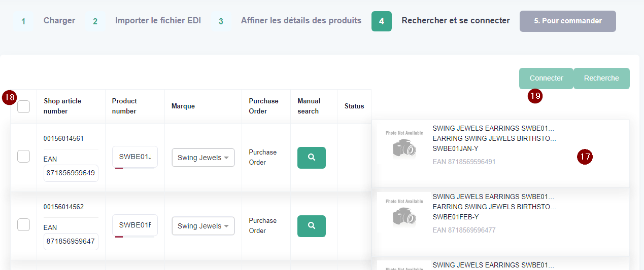Click the EAN input field of article 00156014561
This screenshot has width=644, height=270.
tap(71, 173)
